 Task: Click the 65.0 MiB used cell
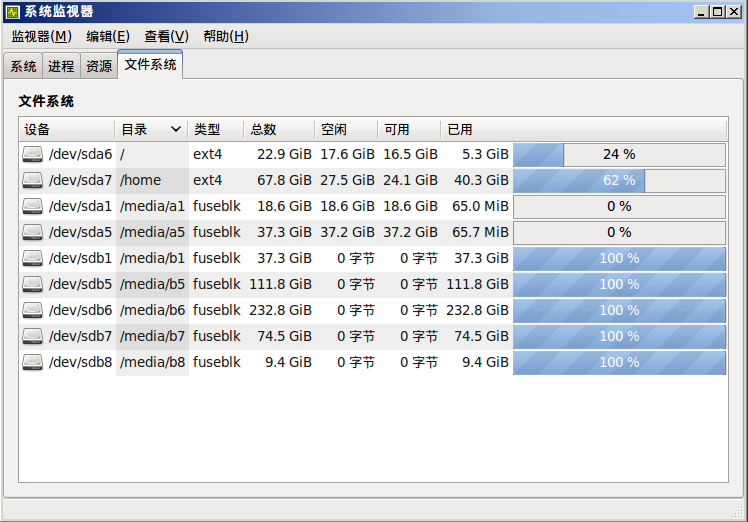[x=480, y=206]
